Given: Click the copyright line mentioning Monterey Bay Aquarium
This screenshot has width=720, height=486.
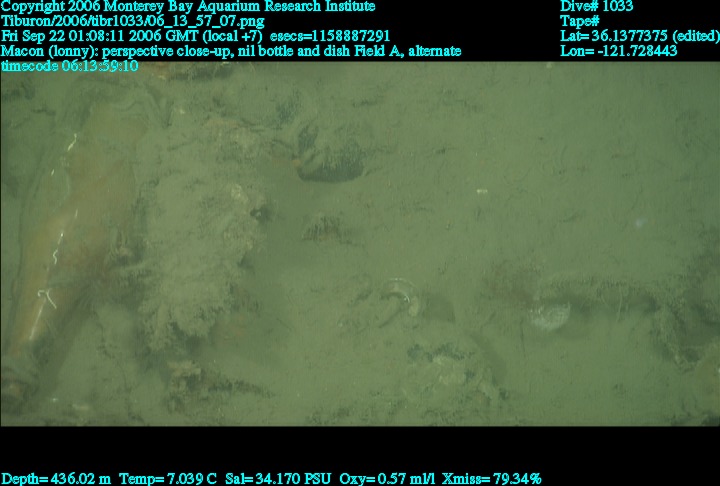Looking at the screenshot, I should (188, 6).
